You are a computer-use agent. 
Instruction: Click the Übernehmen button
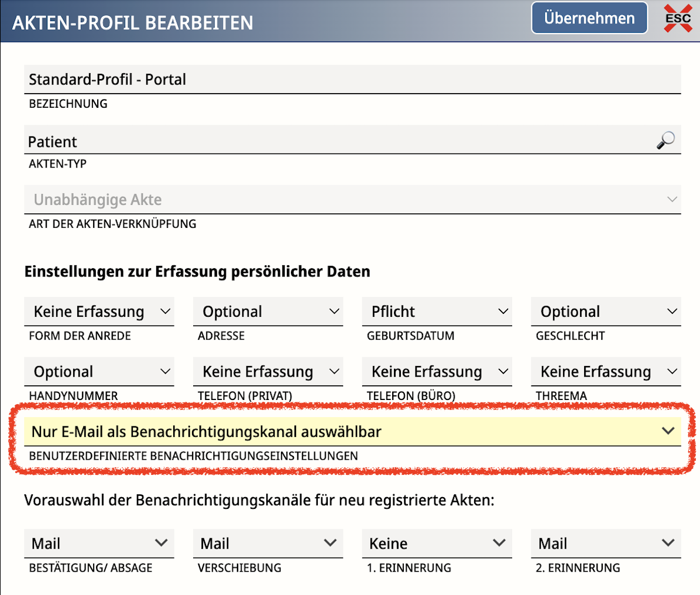589,18
